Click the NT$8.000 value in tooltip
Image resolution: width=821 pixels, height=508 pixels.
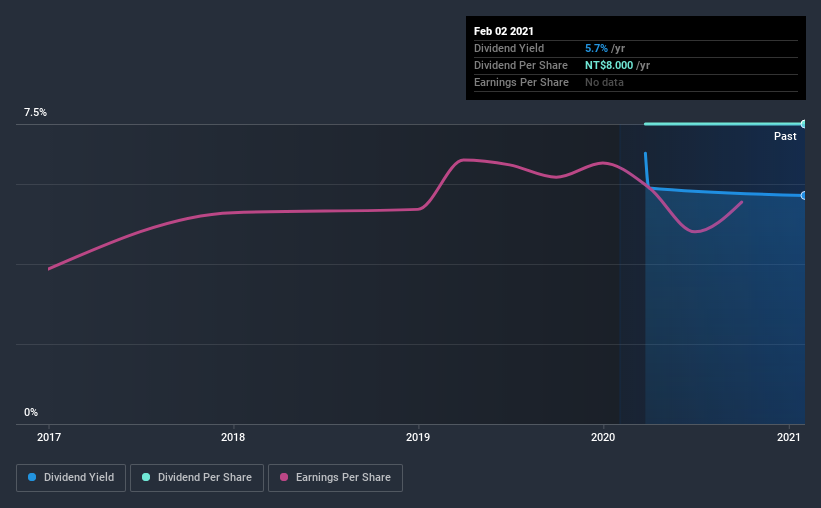[x=609, y=65]
